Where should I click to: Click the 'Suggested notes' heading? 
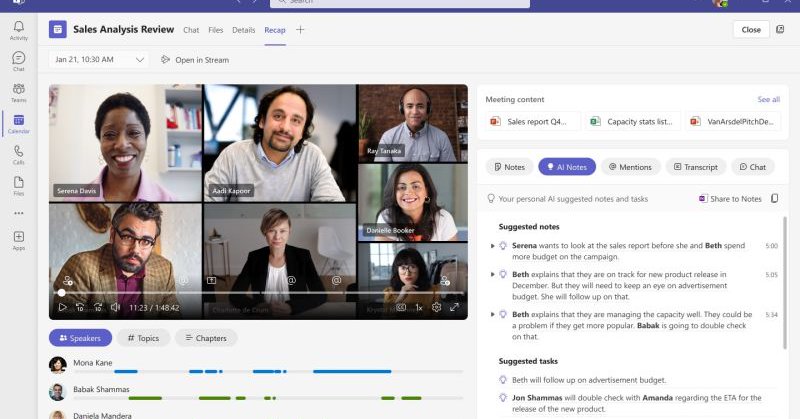(529, 227)
